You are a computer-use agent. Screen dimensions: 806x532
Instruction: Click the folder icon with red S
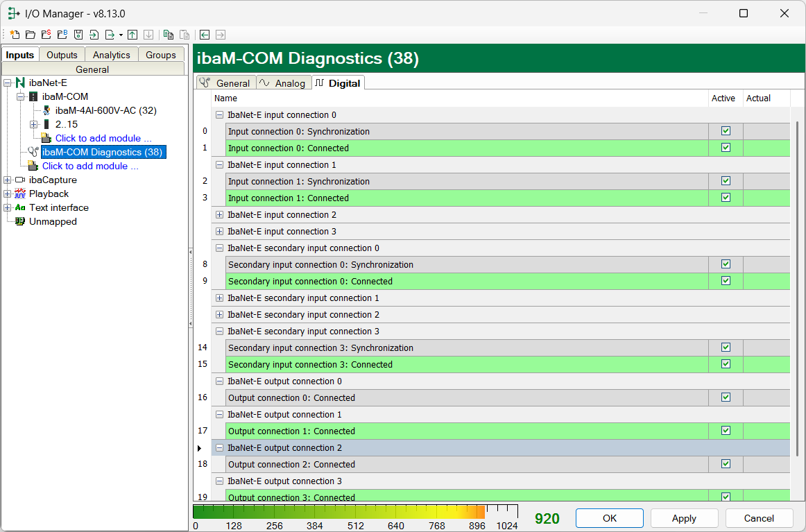click(x=46, y=35)
